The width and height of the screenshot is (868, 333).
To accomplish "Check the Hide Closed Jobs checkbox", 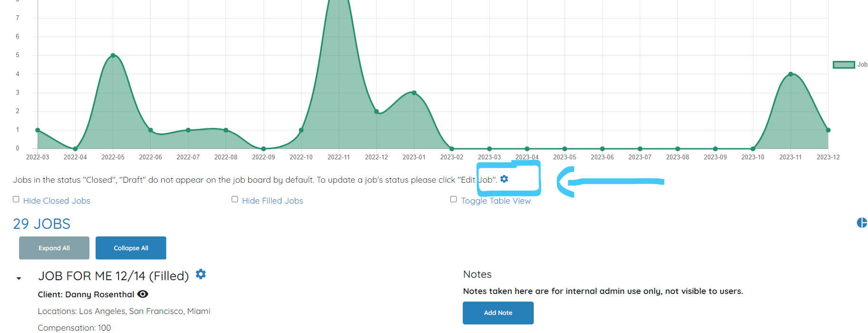I will pyautogui.click(x=16, y=199).
